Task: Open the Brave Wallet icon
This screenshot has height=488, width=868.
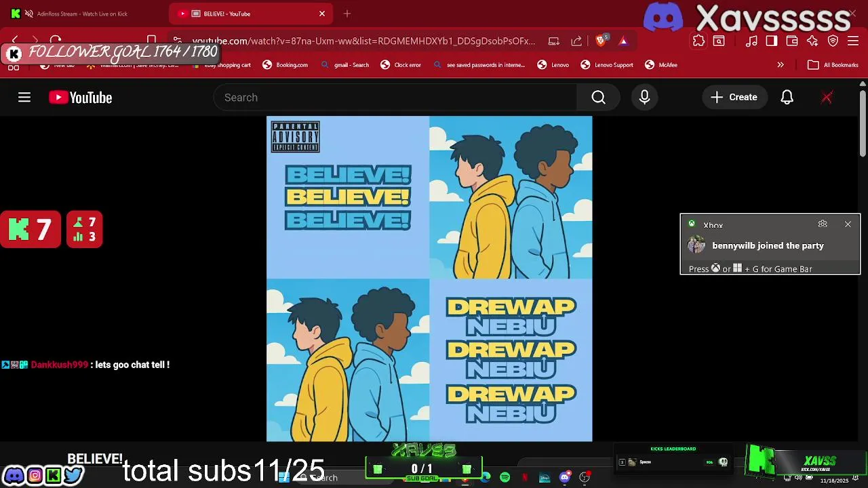Action: point(792,41)
